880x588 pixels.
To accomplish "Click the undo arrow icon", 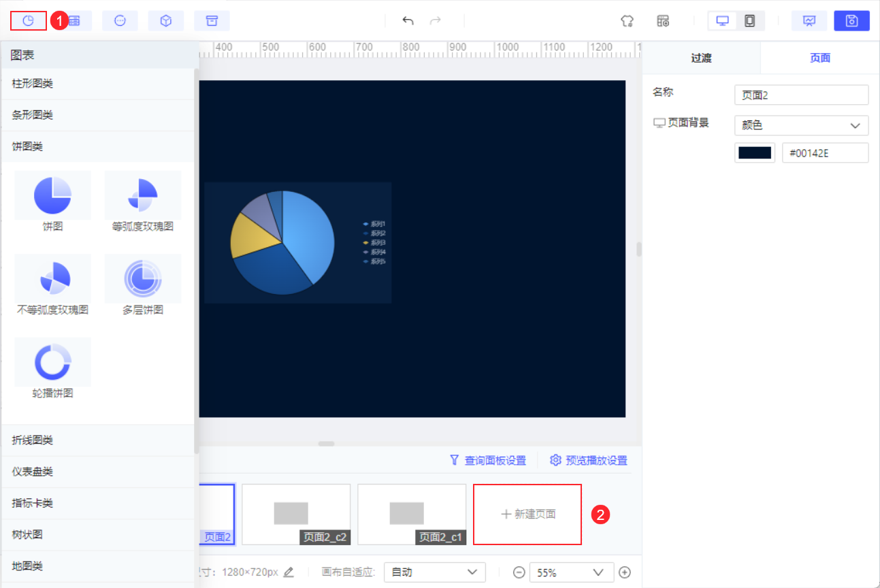I will pyautogui.click(x=408, y=21).
